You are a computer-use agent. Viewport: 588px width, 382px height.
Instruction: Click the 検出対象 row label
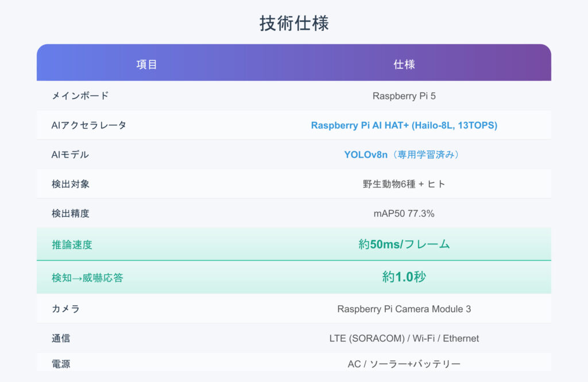70,184
